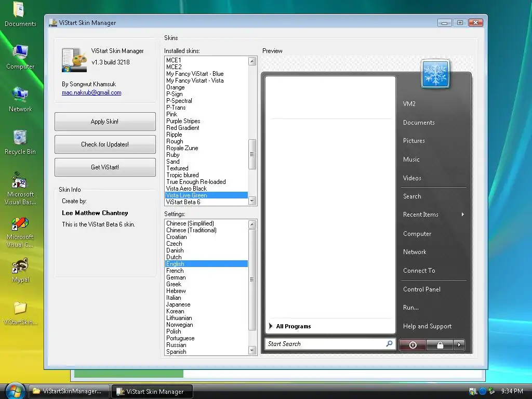
Task: Open the mac.nakrub@gmail.com email link
Action: pos(91,92)
